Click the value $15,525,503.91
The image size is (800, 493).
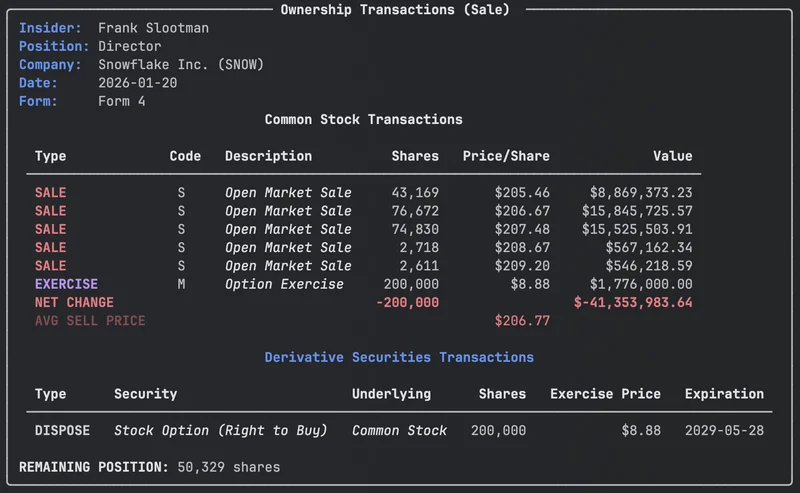click(x=637, y=230)
